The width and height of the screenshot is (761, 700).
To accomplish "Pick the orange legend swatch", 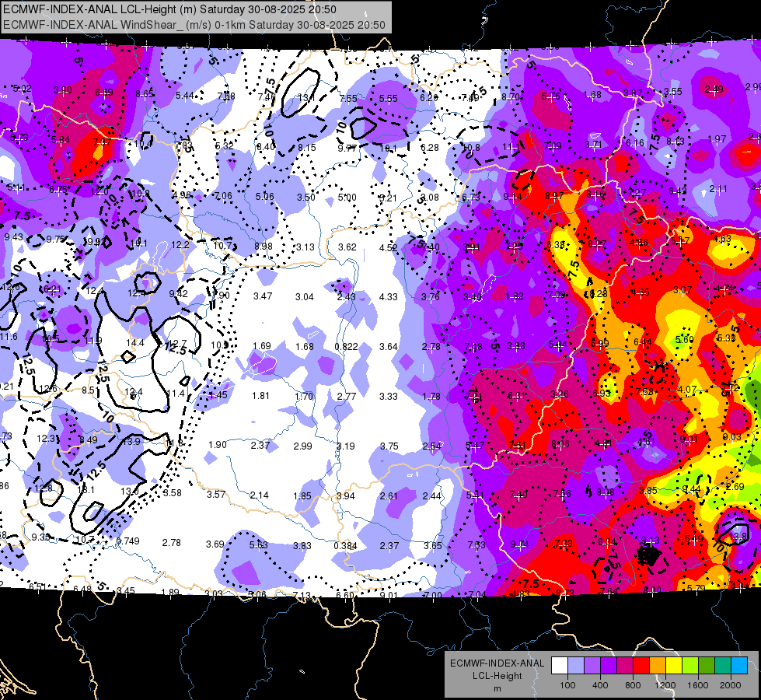I will pyautogui.click(x=657, y=666).
